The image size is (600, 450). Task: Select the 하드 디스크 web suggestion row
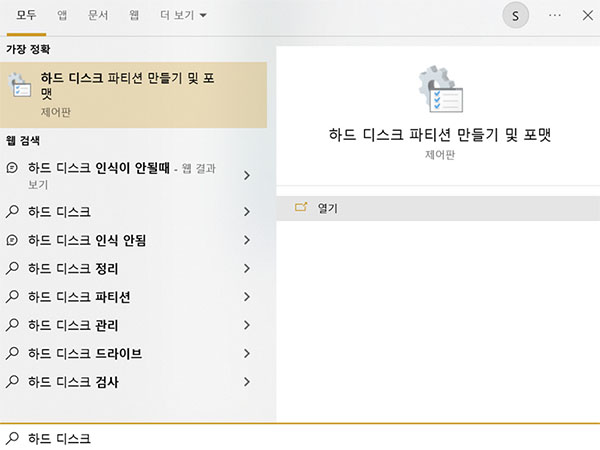(x=134, y=212)
